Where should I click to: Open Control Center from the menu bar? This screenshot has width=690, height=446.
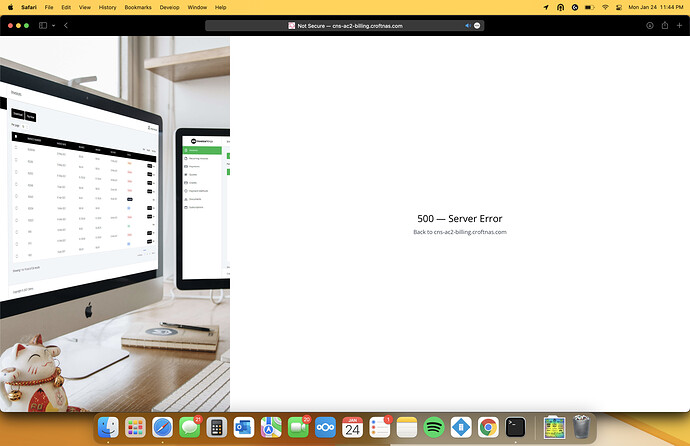[x=619, y=7]
